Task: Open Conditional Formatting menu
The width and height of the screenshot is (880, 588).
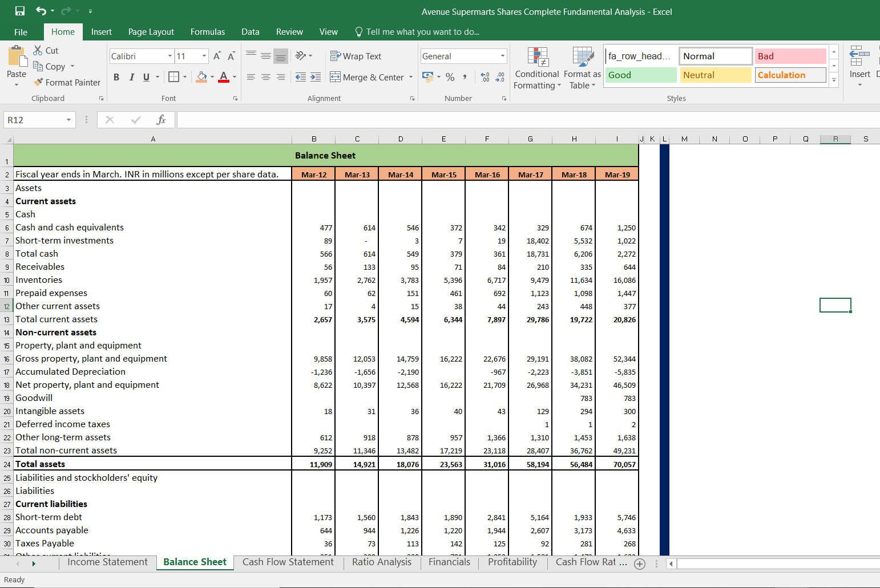Action: pos(536,68)
